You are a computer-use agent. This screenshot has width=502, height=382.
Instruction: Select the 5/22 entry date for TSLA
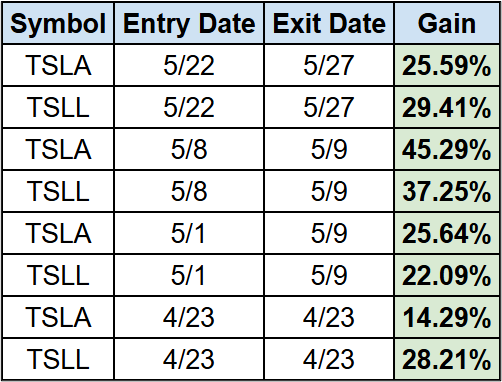coord(189,65)
